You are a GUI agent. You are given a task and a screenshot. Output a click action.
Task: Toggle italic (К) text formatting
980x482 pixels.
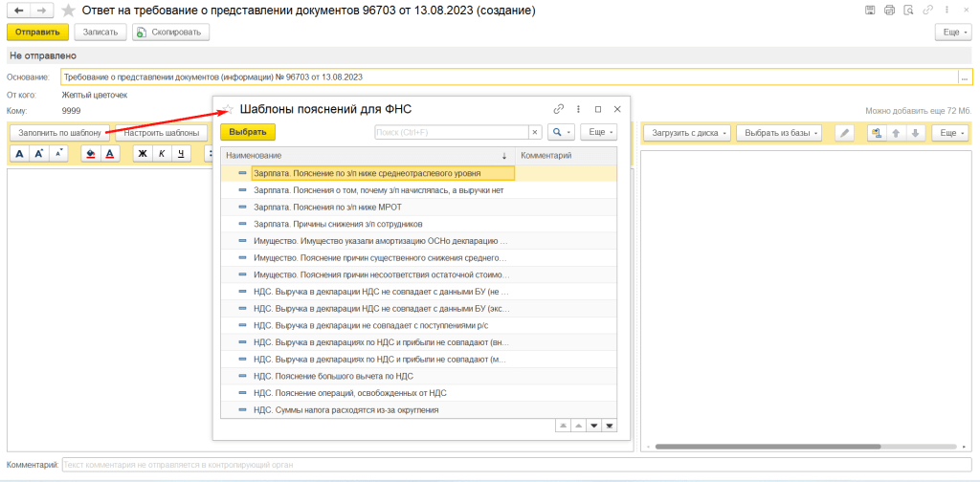click(x=162, y=153)
